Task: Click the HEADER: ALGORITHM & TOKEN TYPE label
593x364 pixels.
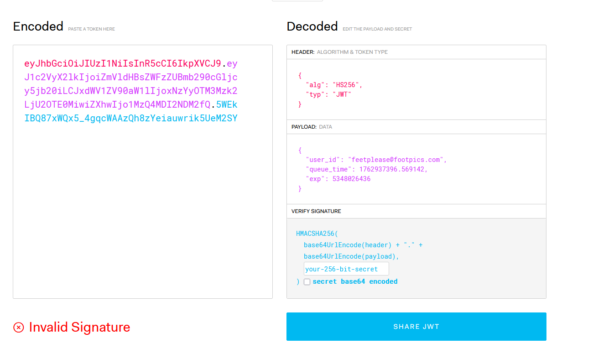Action: [x=339, y=52]
